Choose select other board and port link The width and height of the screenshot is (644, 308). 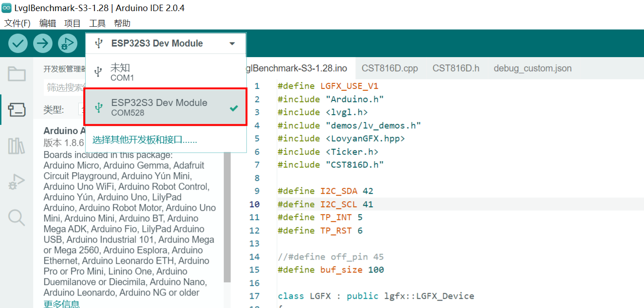145,139
